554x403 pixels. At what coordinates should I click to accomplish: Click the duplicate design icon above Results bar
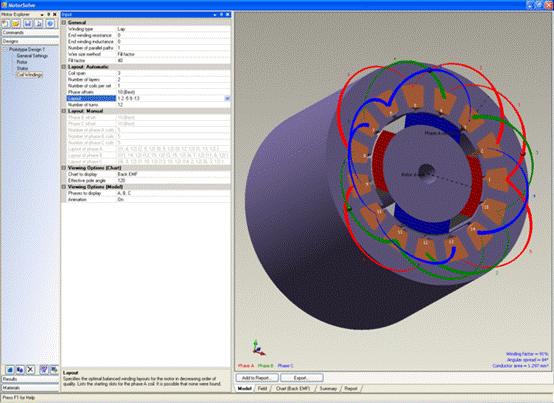click(20, 369)
